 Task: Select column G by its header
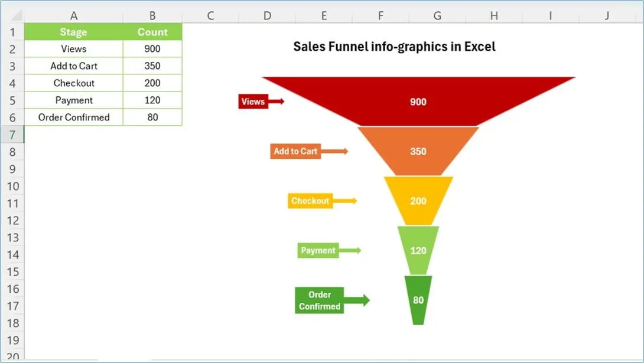[x=437, y=15]
